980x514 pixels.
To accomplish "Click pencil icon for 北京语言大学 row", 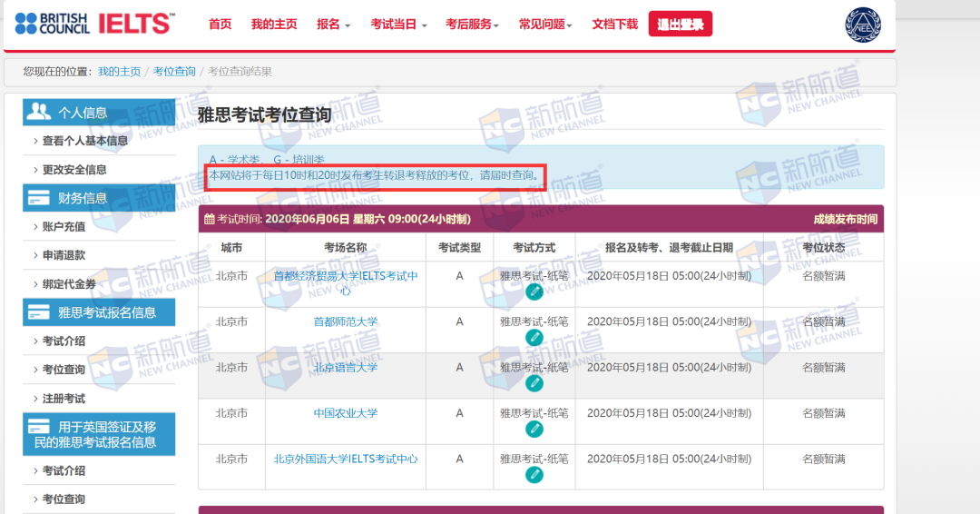I will [x=534, y=383].
